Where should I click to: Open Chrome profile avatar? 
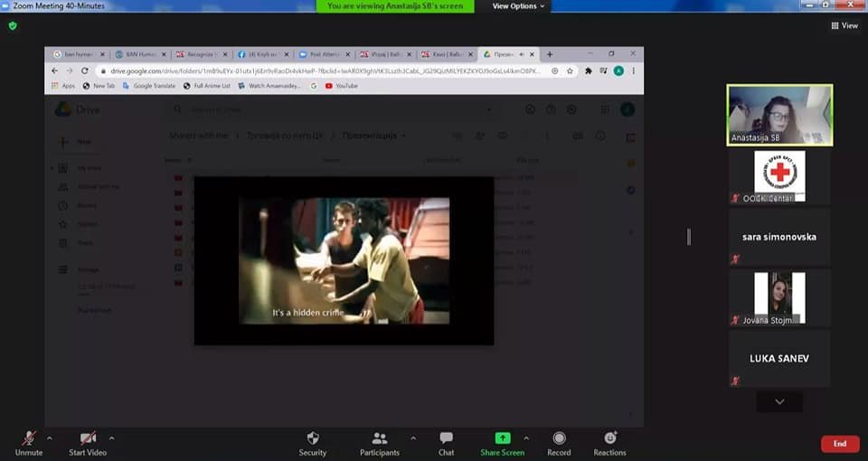[618, 71]
